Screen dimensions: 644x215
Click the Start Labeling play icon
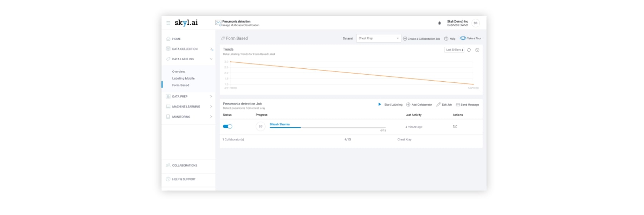point(380,105)
